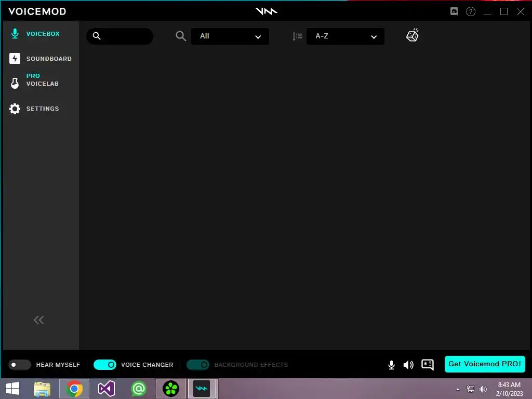
Task: Click the Voicelab flask icon
Action: click(15, 83)
